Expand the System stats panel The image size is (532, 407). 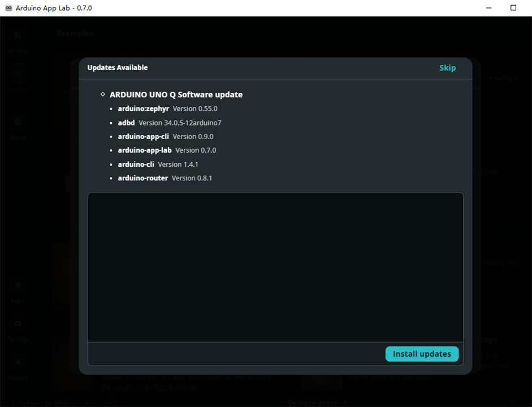point(344,403)
